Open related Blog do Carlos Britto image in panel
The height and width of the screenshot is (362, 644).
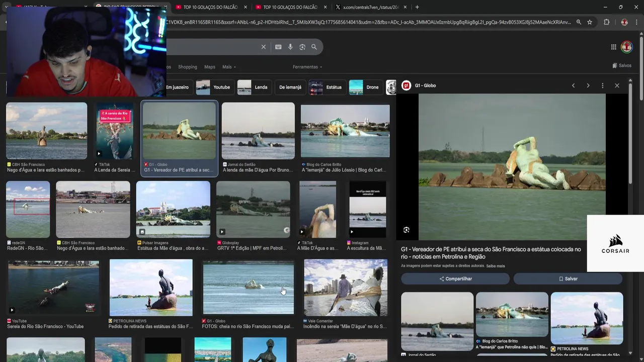point(512,314)
